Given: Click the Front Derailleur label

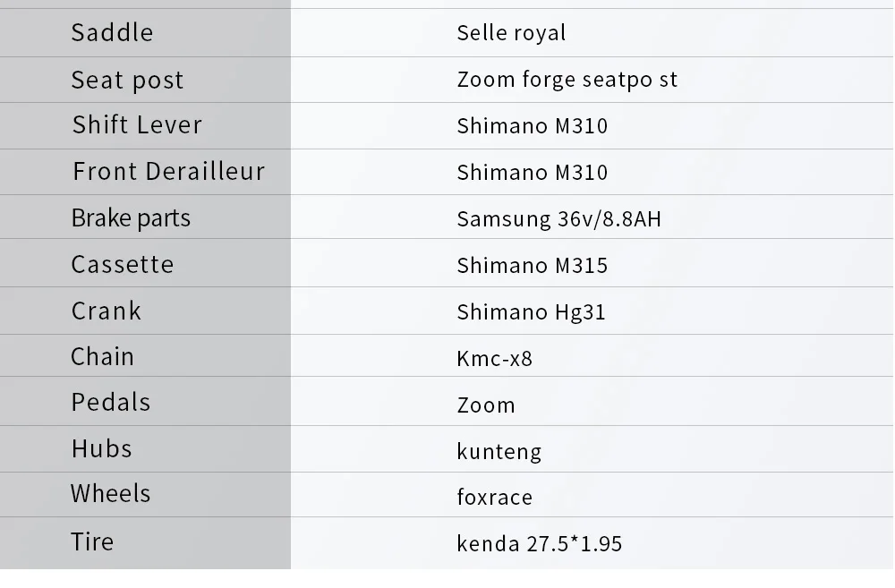Looking at the screenshot, I should tap(168, 172).
